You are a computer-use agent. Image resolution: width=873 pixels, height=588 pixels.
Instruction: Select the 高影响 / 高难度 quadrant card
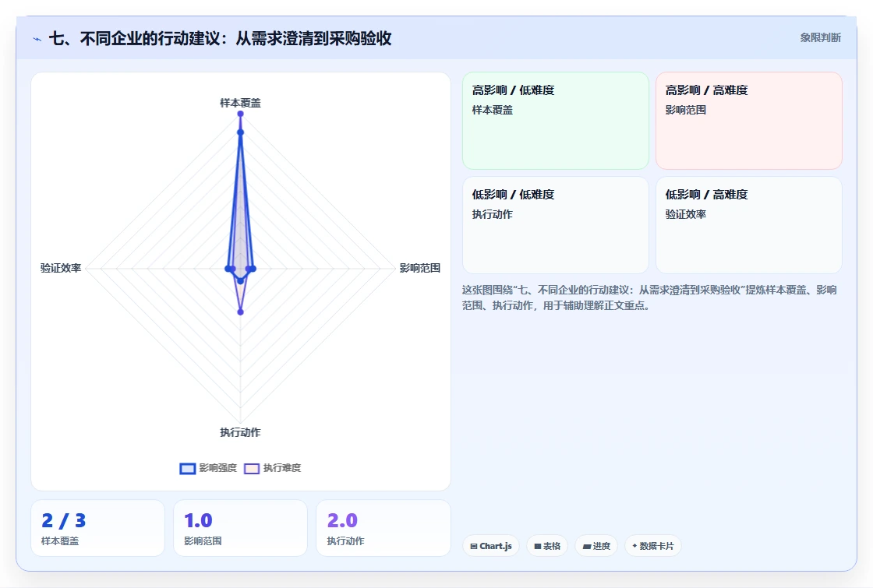[x=749, y=121]
